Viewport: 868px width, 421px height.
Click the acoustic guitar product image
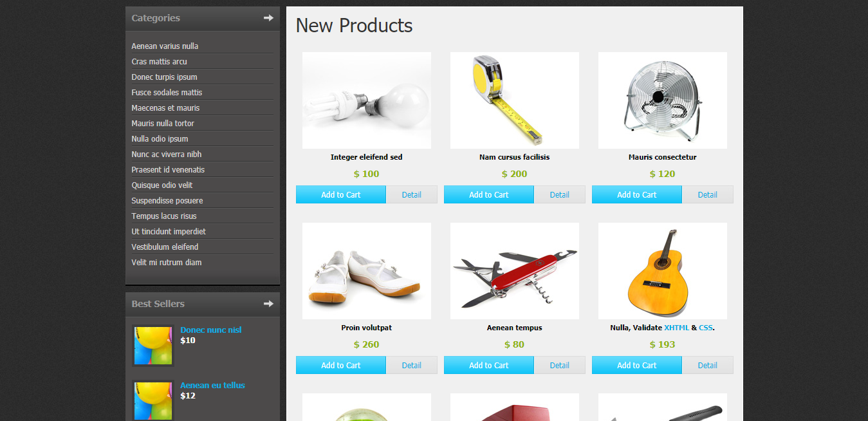pos(663,271)
